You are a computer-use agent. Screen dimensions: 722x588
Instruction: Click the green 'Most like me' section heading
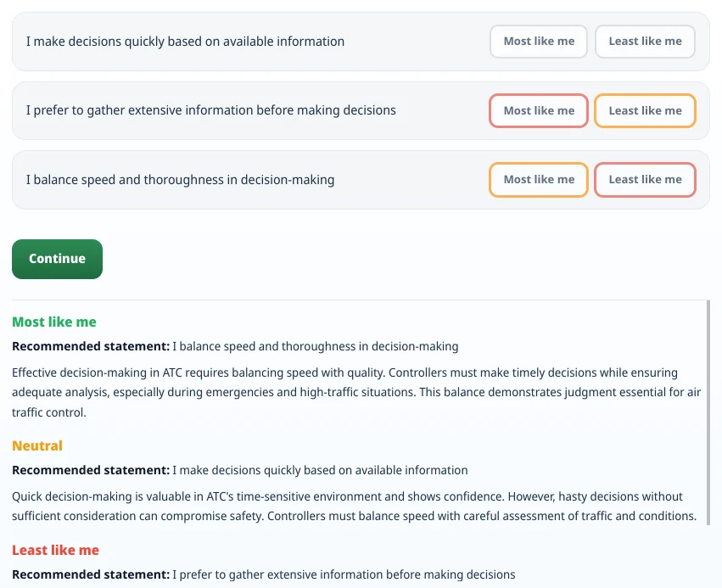click(53, 322)
